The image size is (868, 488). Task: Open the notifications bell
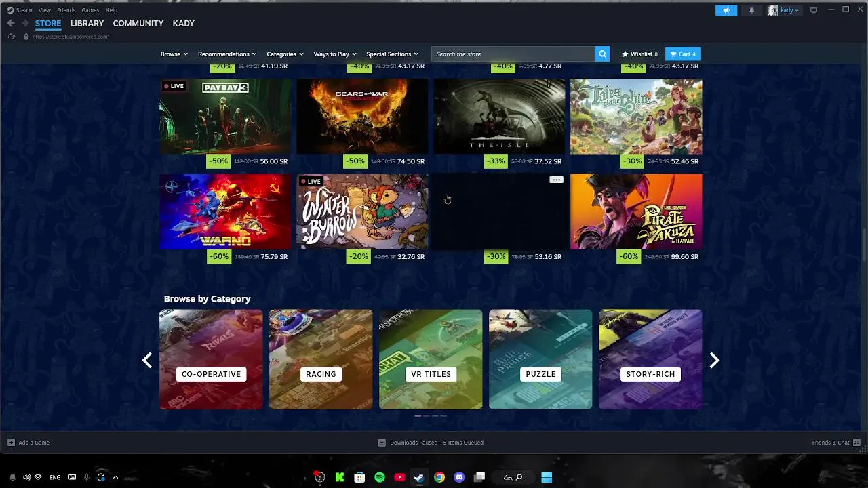pyautogui.click(x=751, y=10)
